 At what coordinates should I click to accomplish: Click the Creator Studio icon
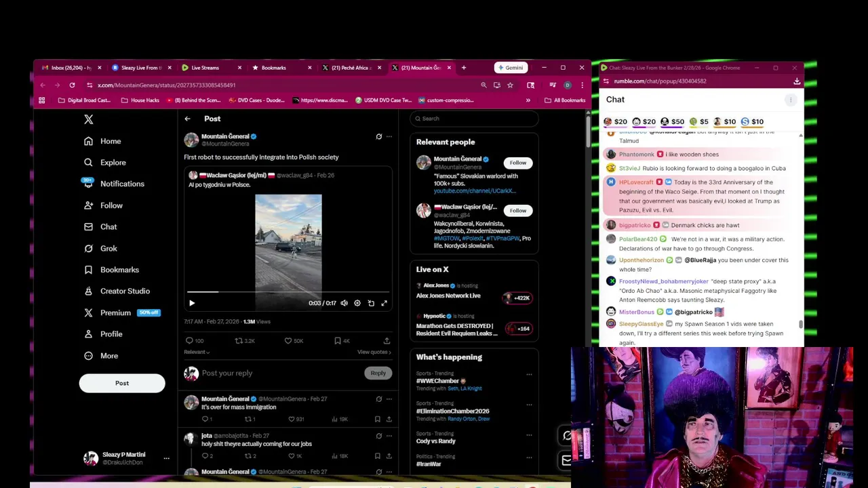pos(88,291)
